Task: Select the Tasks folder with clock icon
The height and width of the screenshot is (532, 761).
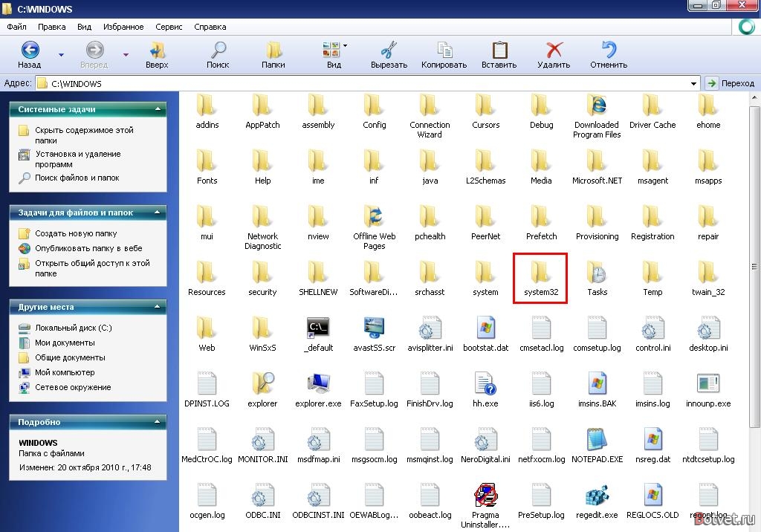Action: 597,278
